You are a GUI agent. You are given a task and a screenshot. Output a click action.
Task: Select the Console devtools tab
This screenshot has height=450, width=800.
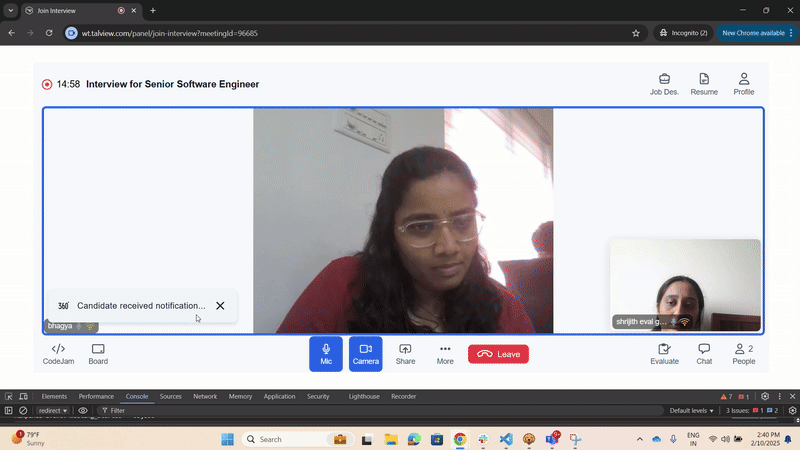137,396
